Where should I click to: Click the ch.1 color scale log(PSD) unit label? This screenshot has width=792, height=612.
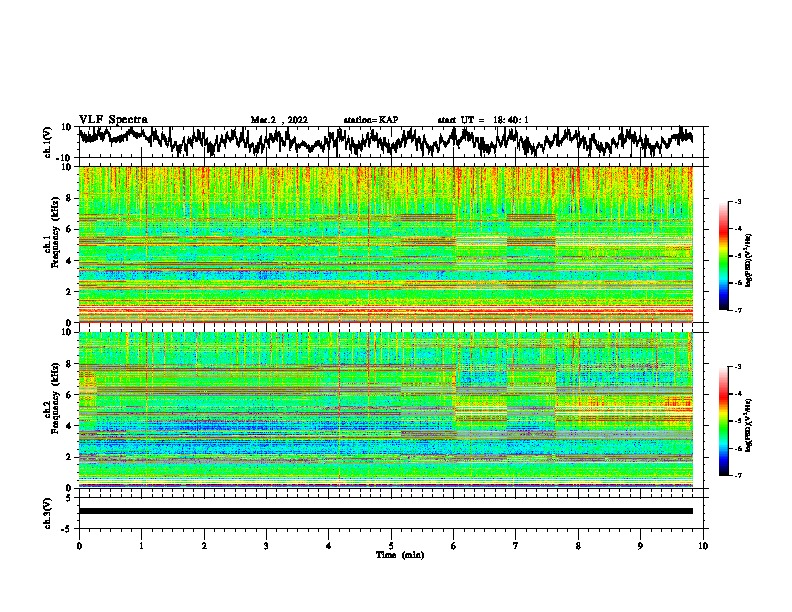click(749, 261)
